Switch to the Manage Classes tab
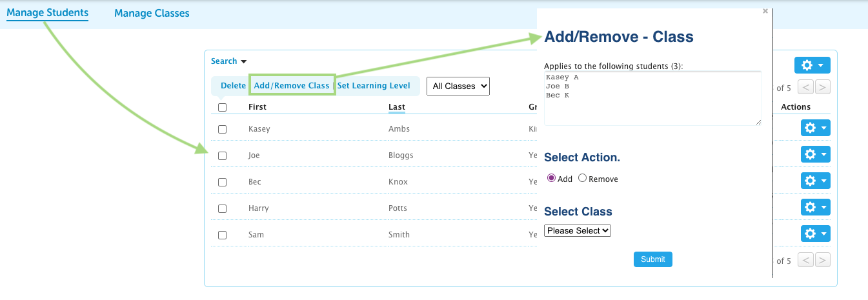 pos(152,13)
